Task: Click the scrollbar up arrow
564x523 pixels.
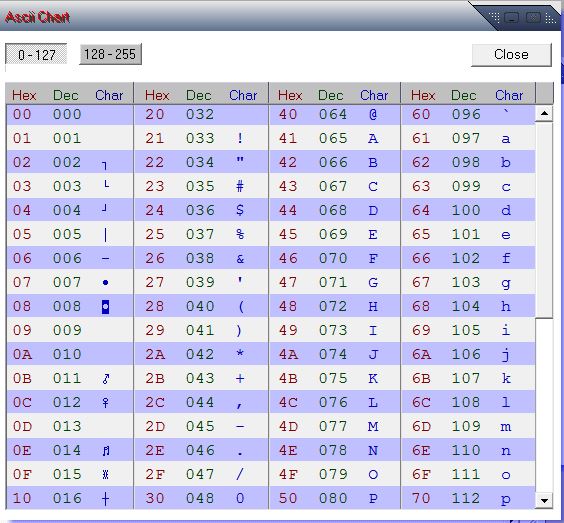Action: tap(544, 114)
